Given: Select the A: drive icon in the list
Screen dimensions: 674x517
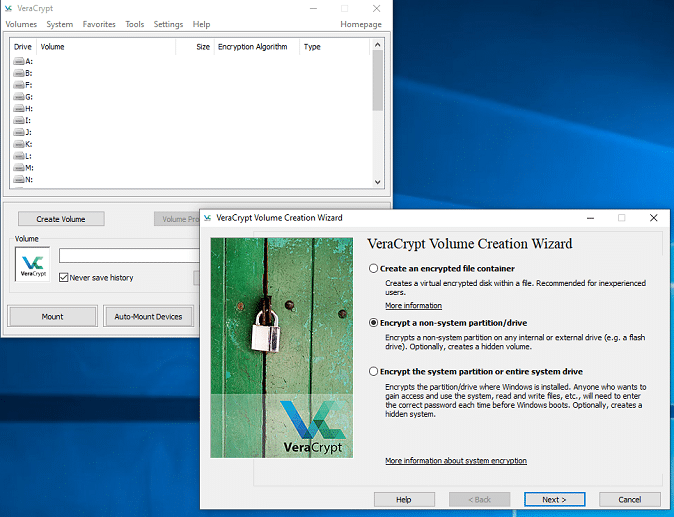Looking at the screenshot, I should 18,61.
